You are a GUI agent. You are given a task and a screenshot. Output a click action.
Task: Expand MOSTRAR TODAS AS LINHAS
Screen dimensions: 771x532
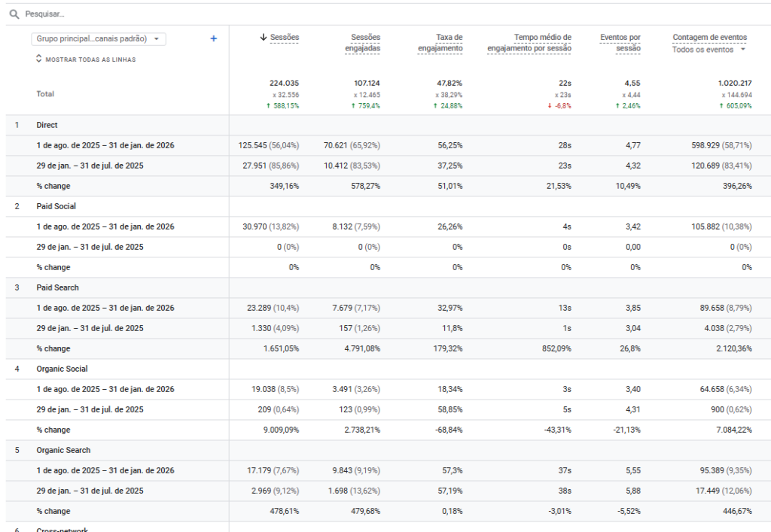[86, 59]
